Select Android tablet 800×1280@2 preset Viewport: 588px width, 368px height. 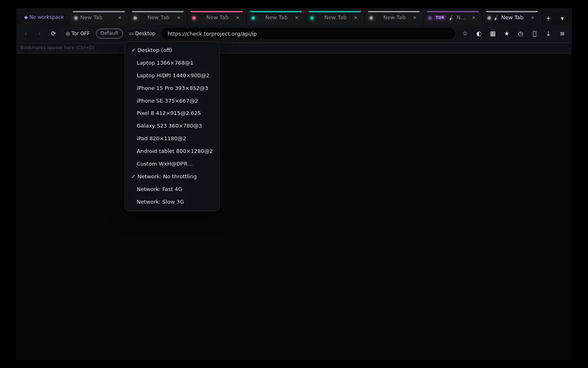point(172,151)
